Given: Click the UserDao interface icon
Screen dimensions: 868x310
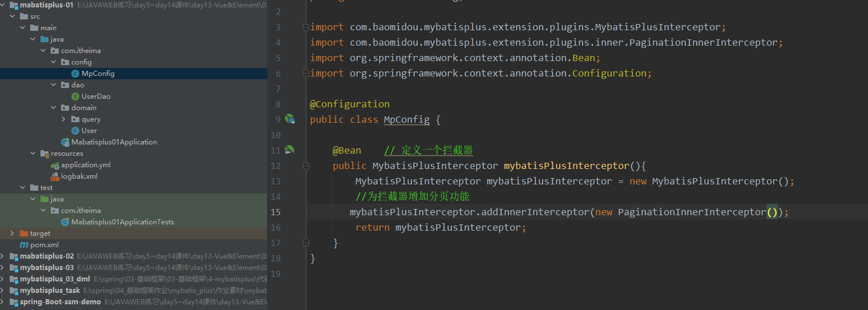Looking at the screenshot, I should (75, 96).
